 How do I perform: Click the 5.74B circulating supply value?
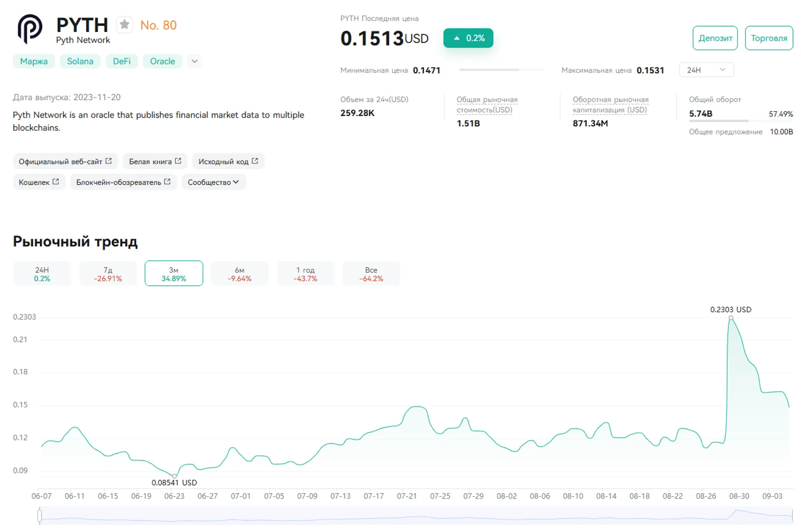(x=700, y=114)
